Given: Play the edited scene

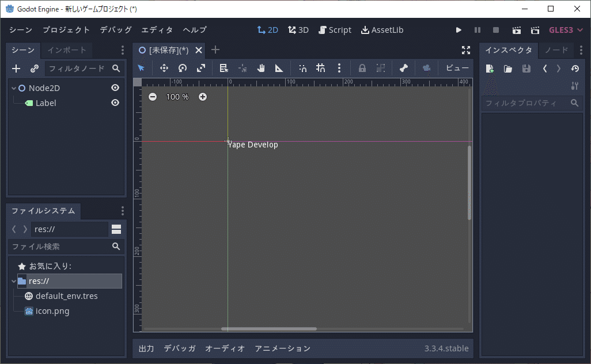Looking at the screenshot, I should [516, 30].
